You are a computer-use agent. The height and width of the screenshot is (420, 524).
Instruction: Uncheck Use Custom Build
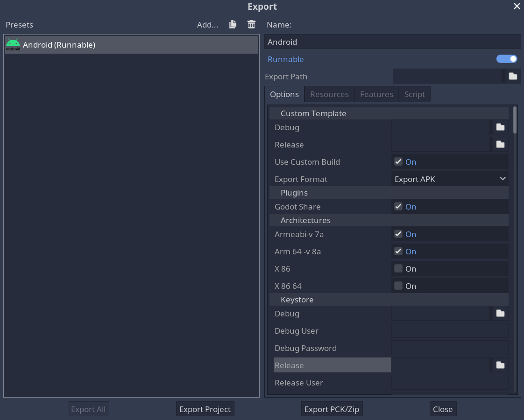coord(398,161)
